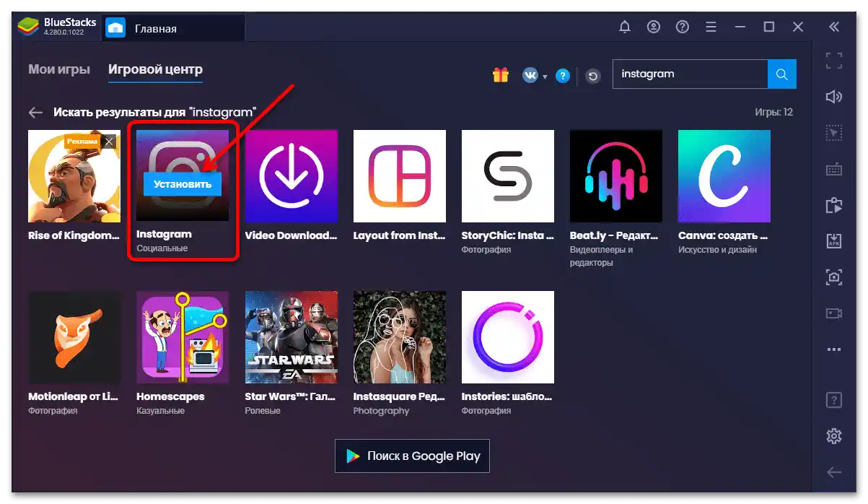Click the instagram search input field

click(690, 74)
